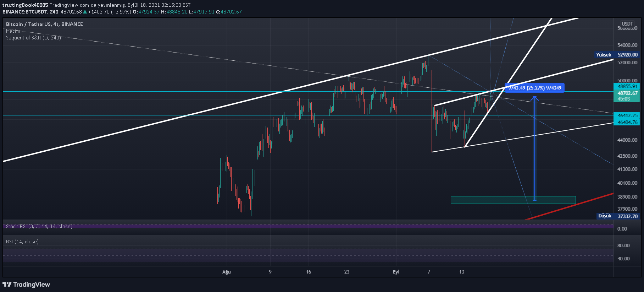The image size is (644, 292).
Task: Click the L:47919.91 low value
Action: tap(202, 12)
